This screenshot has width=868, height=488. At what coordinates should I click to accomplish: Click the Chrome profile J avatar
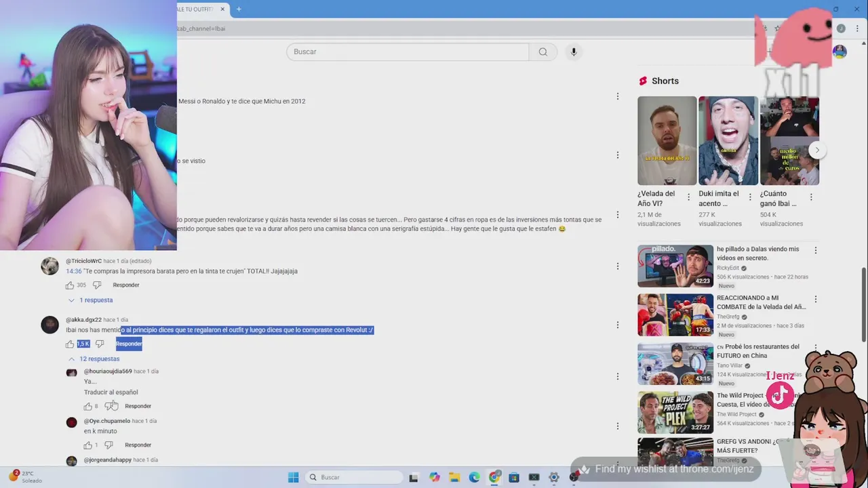tap(841, 28)
